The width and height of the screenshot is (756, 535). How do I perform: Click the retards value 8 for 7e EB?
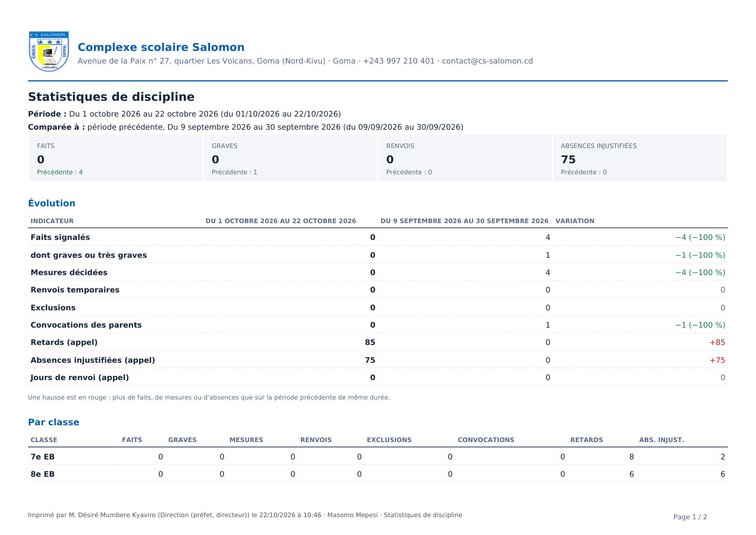632,457
